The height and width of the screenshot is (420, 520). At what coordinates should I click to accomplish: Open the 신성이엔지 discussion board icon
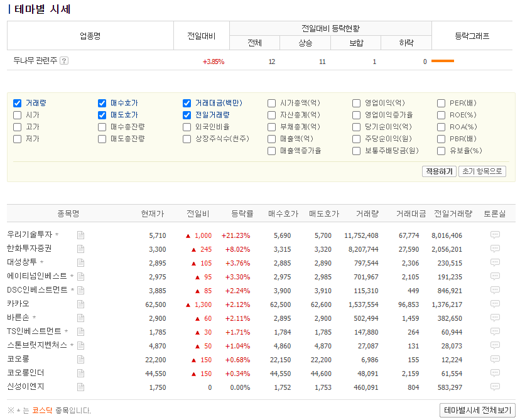tap(495, 387)
